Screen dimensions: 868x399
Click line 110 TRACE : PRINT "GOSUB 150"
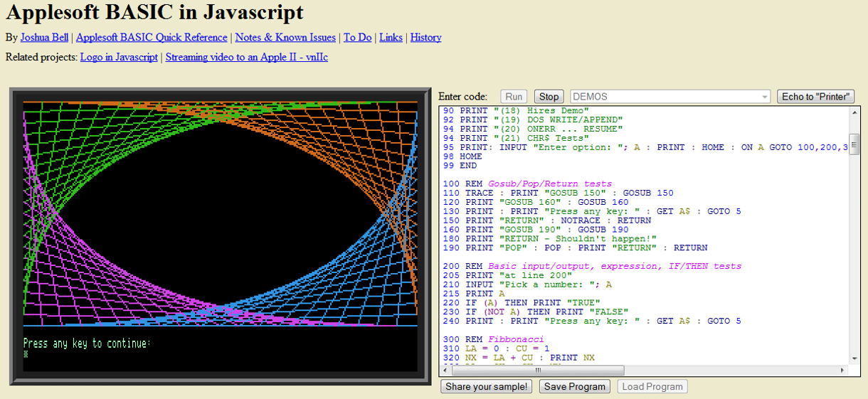click(559, 193)
